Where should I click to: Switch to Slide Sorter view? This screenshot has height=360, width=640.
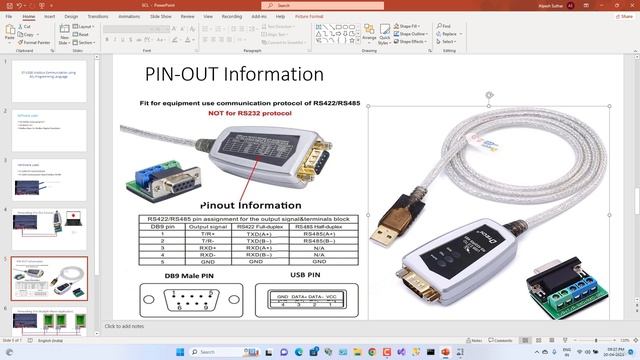[x=539, y=340]
